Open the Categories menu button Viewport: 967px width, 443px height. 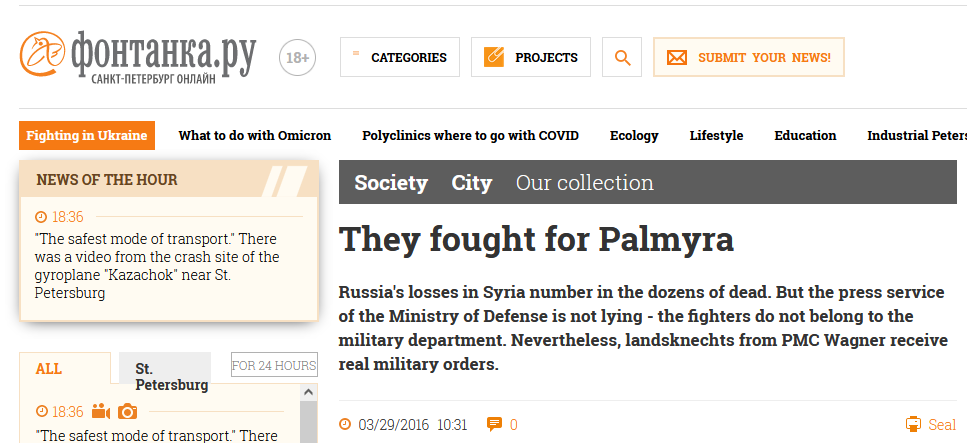(x=400, y=57)
